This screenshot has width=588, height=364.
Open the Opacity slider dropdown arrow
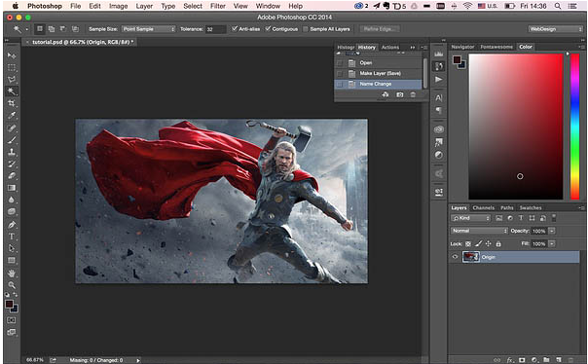click(552, 231)
